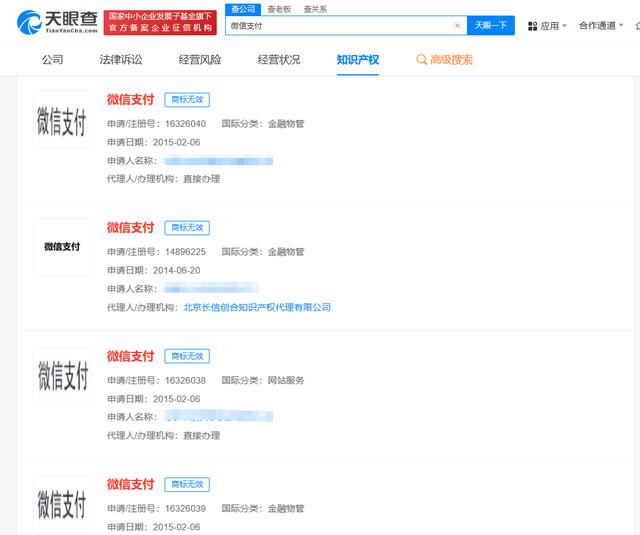The image size is (640, 535).
Task: Click the 天眼一下 search button
Action: click(491, 25)
